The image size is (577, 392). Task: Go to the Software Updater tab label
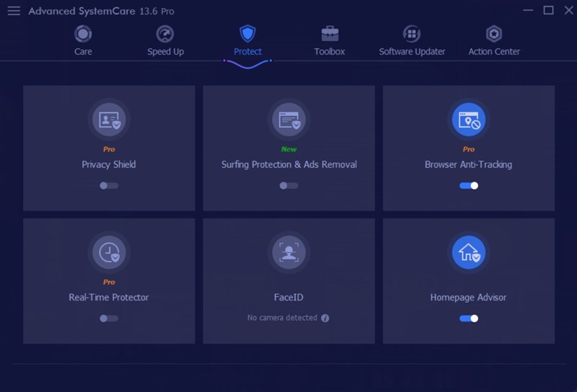tap(412, 52)
